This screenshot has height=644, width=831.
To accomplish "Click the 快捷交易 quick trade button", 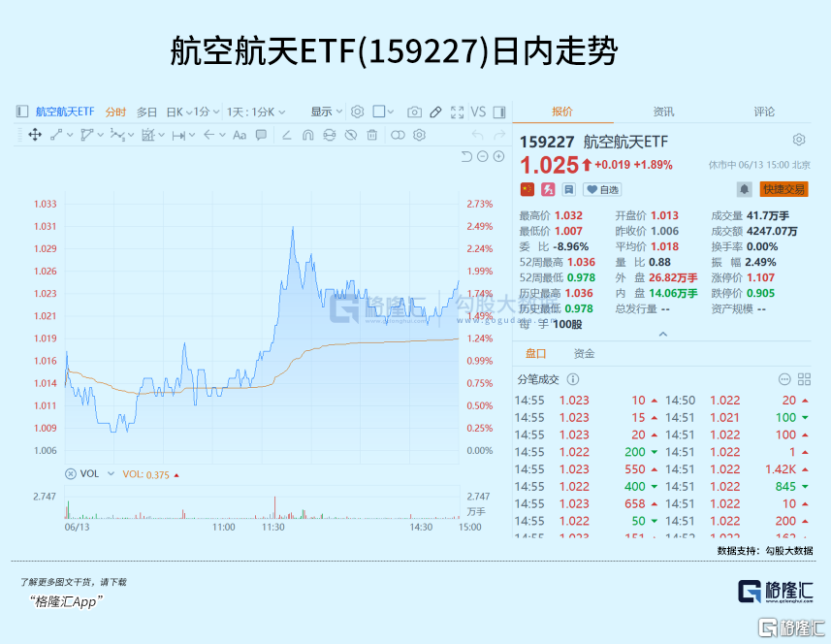I will pyautogui.click(x=783, y=189).
